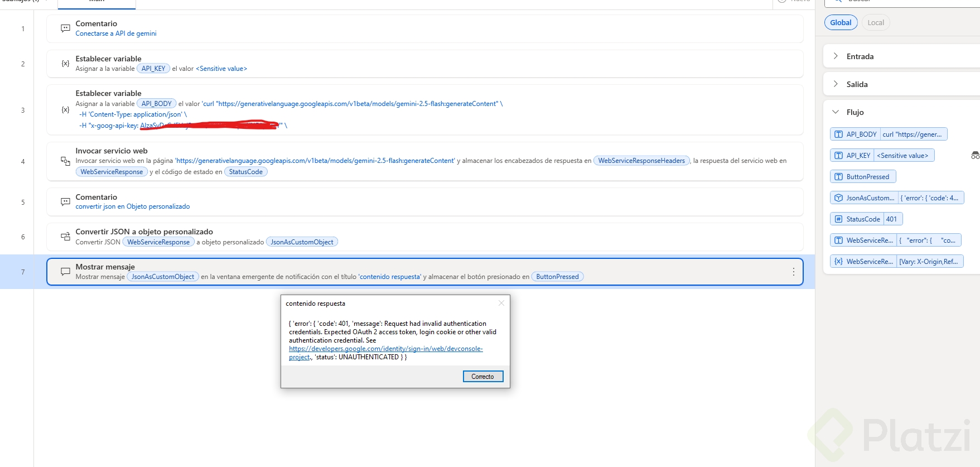
Task: Click the JsonAsCustomObject pill in Mostrar mensaje
Action: 163,277
